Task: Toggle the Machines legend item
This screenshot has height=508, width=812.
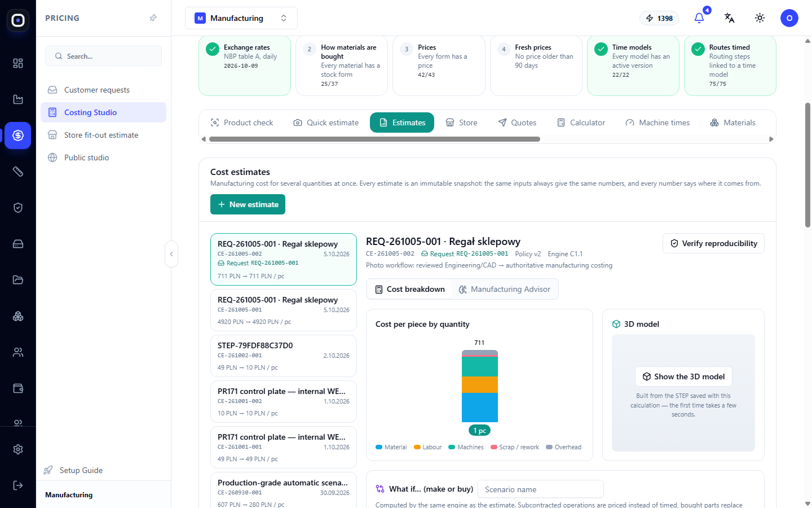Action: [466, 447]
